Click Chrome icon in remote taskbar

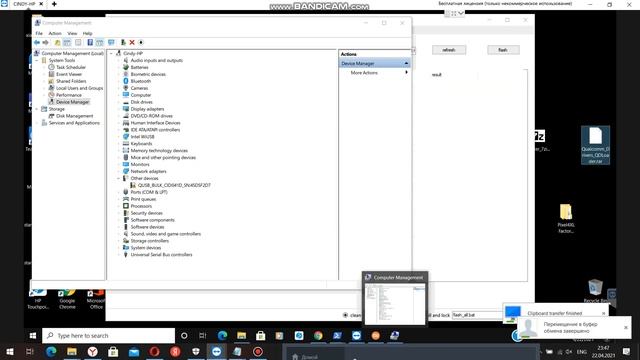[318, 336]
